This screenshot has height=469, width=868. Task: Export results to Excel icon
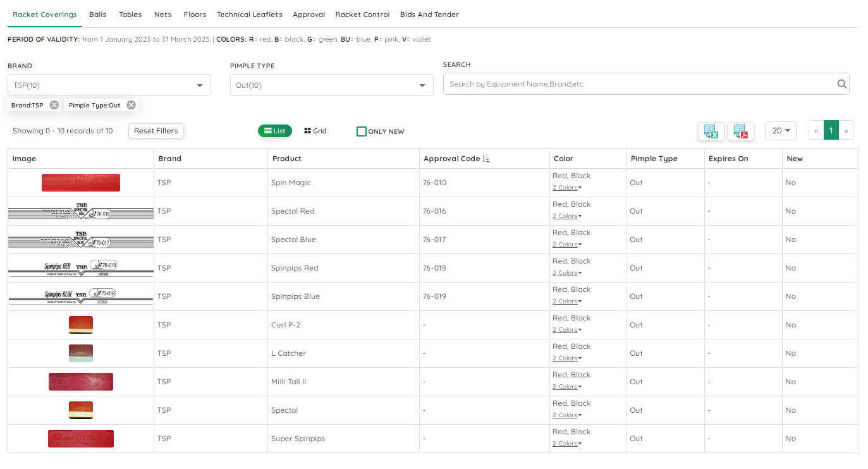(711, 131)
